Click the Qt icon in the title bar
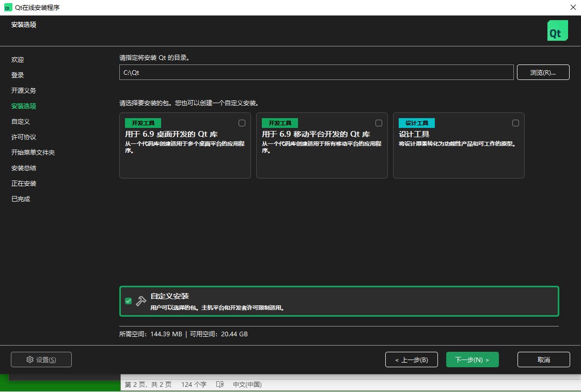 [x=8, y=7]
